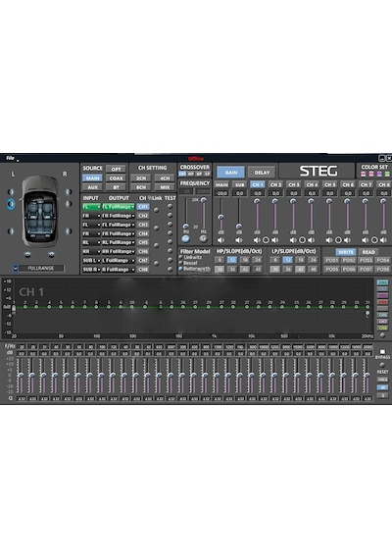
Task: Mute the SUB gain channel speaker icon
Action: point(239,240)
